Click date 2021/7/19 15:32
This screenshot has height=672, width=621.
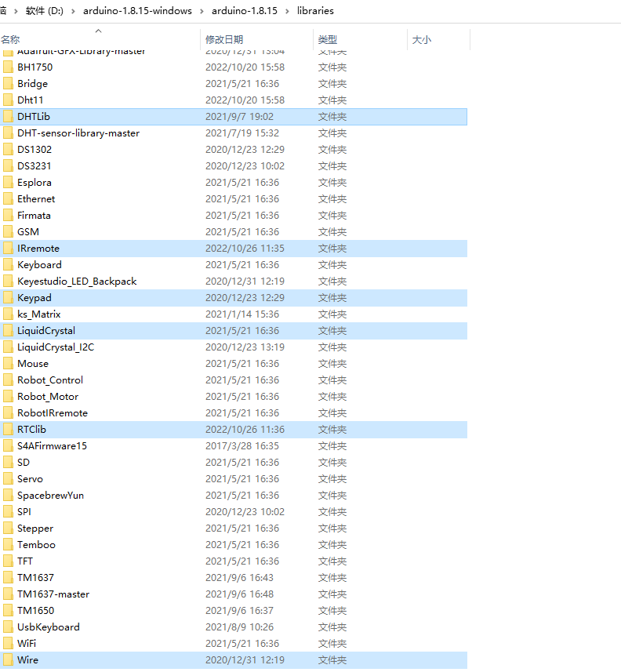[x=242, y=133]
